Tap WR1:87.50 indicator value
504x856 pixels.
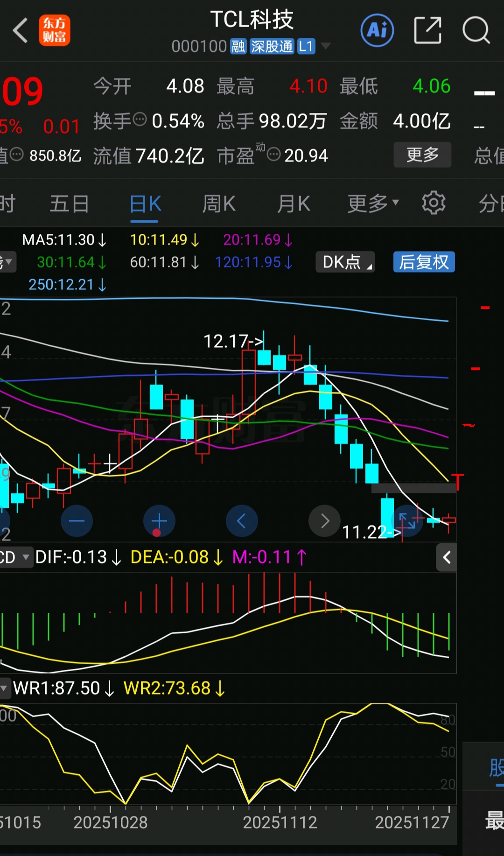64,688
